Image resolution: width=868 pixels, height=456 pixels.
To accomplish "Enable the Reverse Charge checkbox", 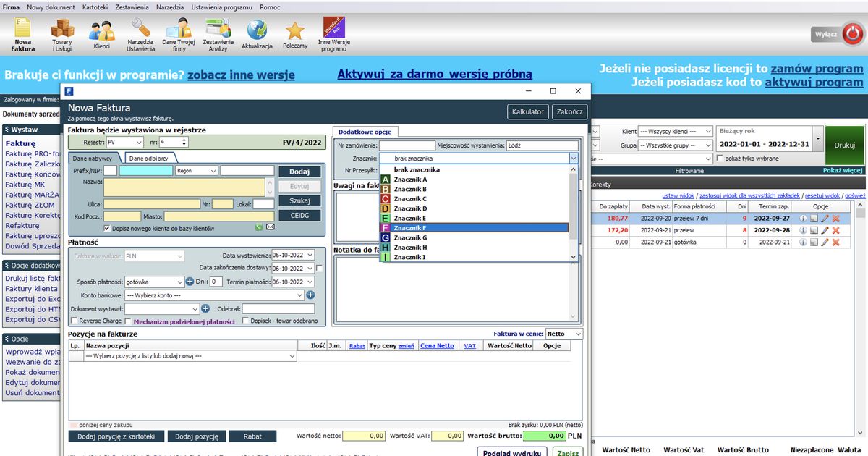I will [x=73, y=321].
